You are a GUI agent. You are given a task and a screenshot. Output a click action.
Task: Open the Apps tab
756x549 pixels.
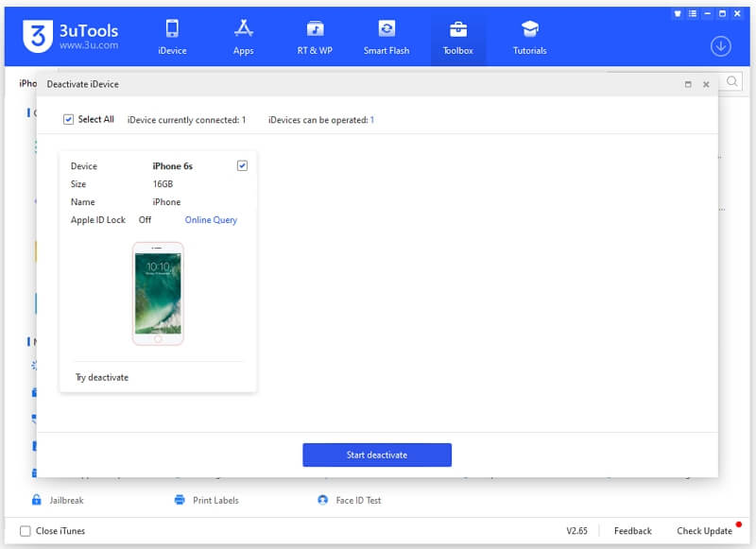click(244, 37)
